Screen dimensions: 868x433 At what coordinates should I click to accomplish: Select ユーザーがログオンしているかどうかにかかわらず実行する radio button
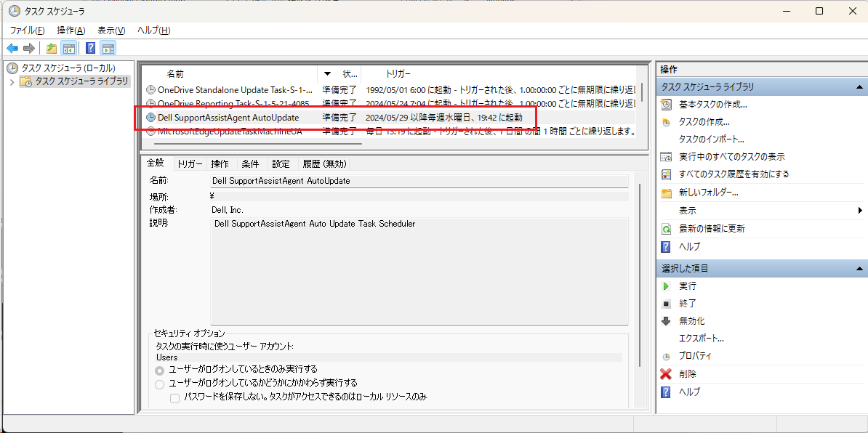pyautogui.click(x=160, y=384)
